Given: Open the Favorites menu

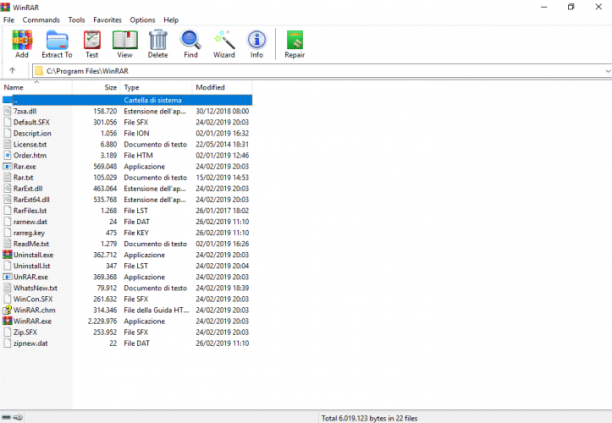Looking at the screenshot, I should click(x=107, y=20).
